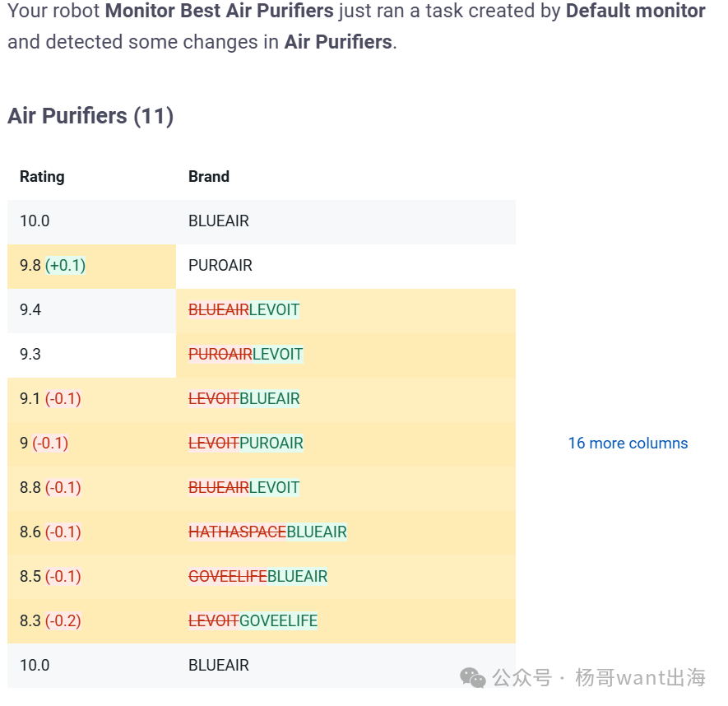Click the PUROAIR brand cell next to 9.8
Viewport: 728px width, 706px height.
[x=345, y=266]
